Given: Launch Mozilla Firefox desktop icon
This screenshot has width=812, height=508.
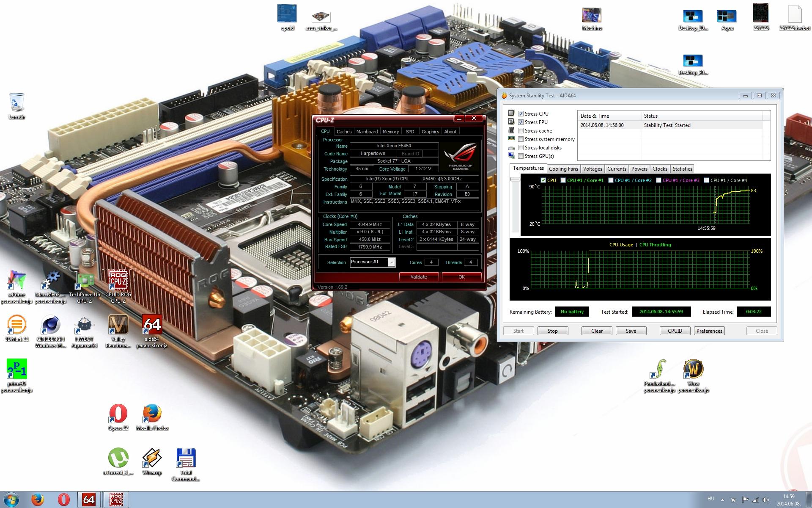Looking at the screenshot, I should point(152,417).
